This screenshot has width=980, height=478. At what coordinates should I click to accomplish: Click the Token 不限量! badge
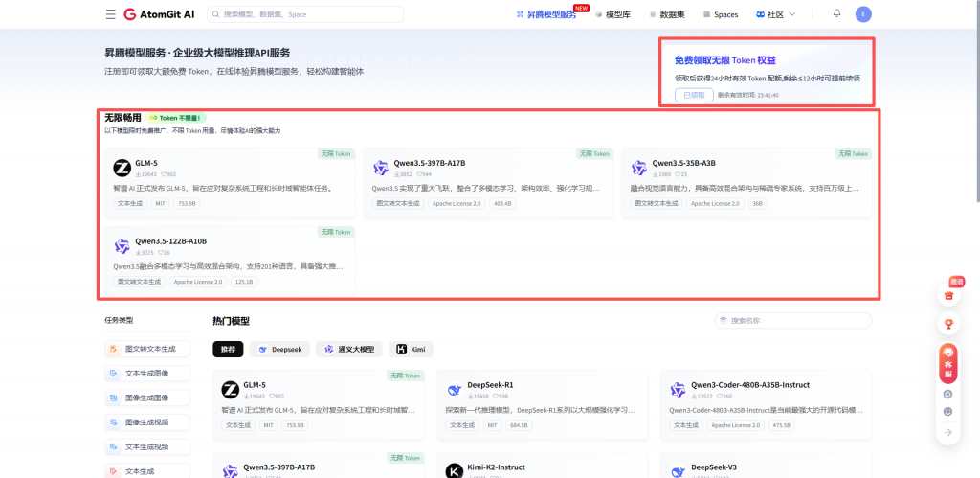pyautogui.click(x=176, y=118)
